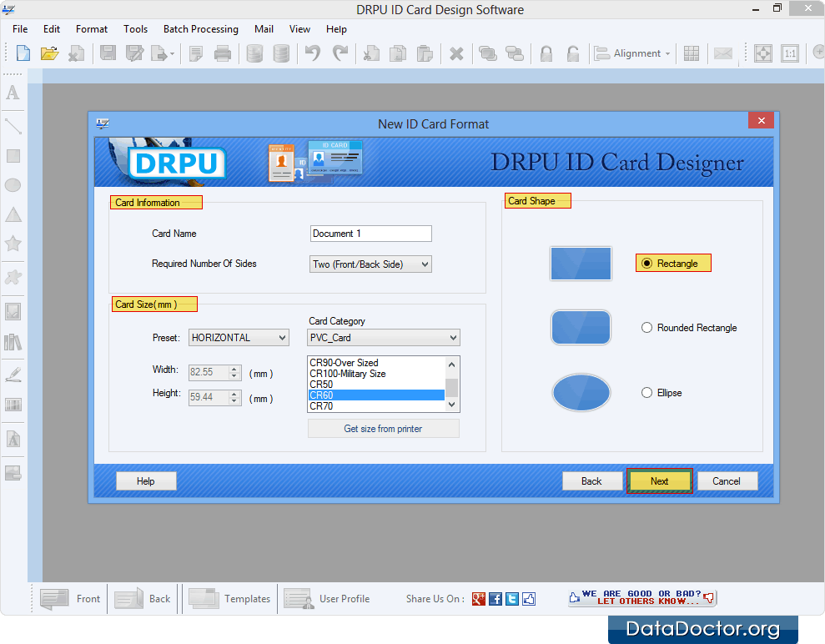Click the Print toolbar icon
This screenshot has height=644, width=825.
pyautogui.click(x=223, y=53)
